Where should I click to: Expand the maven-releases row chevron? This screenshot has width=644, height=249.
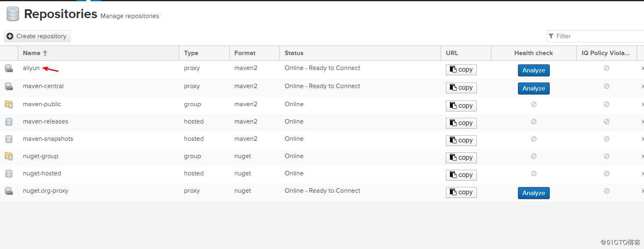[x=642, y=122]
